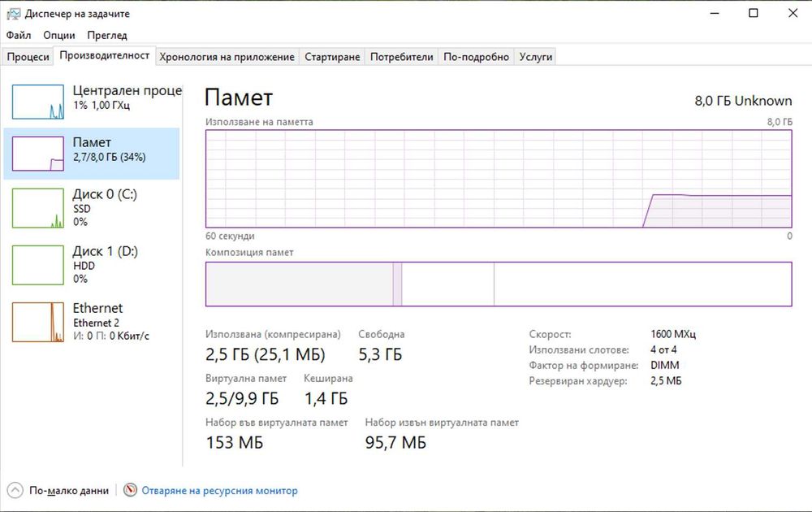Click the 5,3 ГБ free memory value
812x512 pixels.
coord(380,354)
